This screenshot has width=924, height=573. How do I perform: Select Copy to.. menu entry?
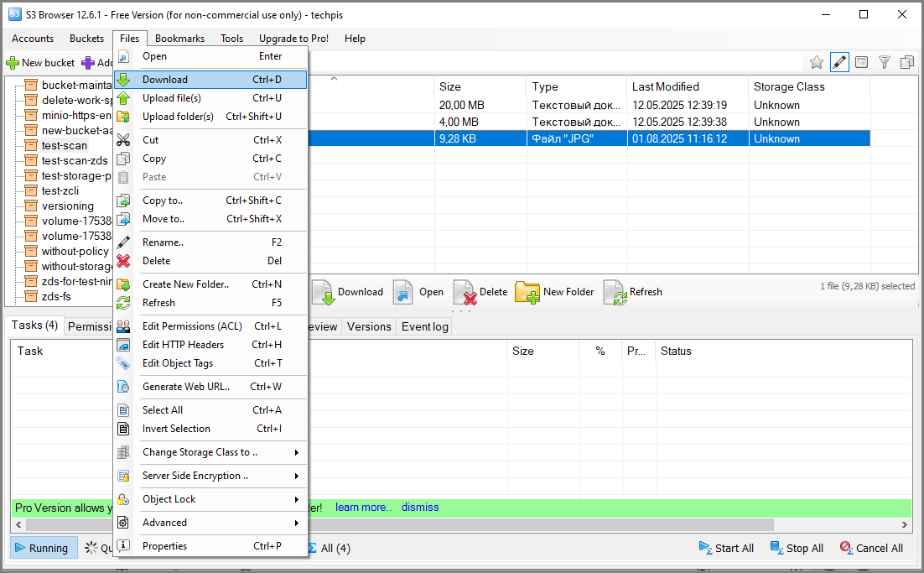210,201
